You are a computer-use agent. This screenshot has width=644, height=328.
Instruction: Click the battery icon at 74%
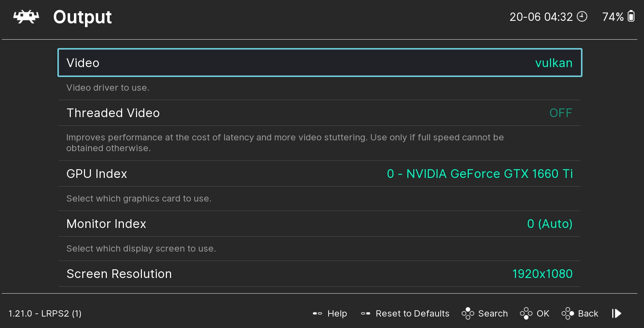[x=631, y=16]
